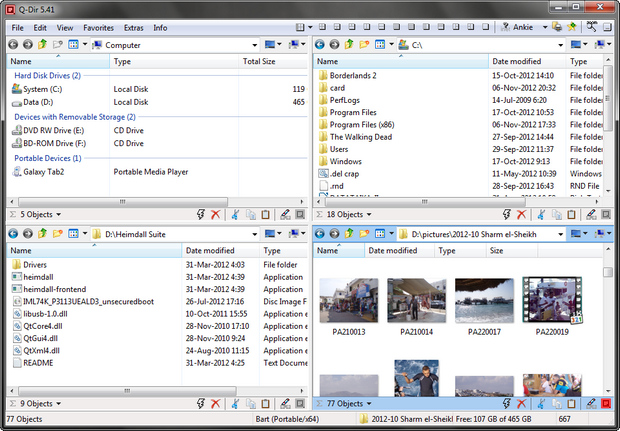The height and width of the screenshot is (431, 620).
Task: Go up one level in Sharm el-Sheikh pane
Action: 349,234
